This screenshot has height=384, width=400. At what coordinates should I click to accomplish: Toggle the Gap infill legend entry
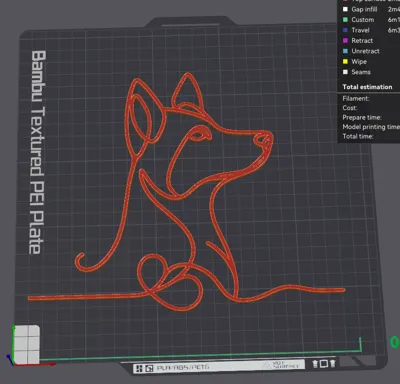pyautogui.click(x=361, y=9)
